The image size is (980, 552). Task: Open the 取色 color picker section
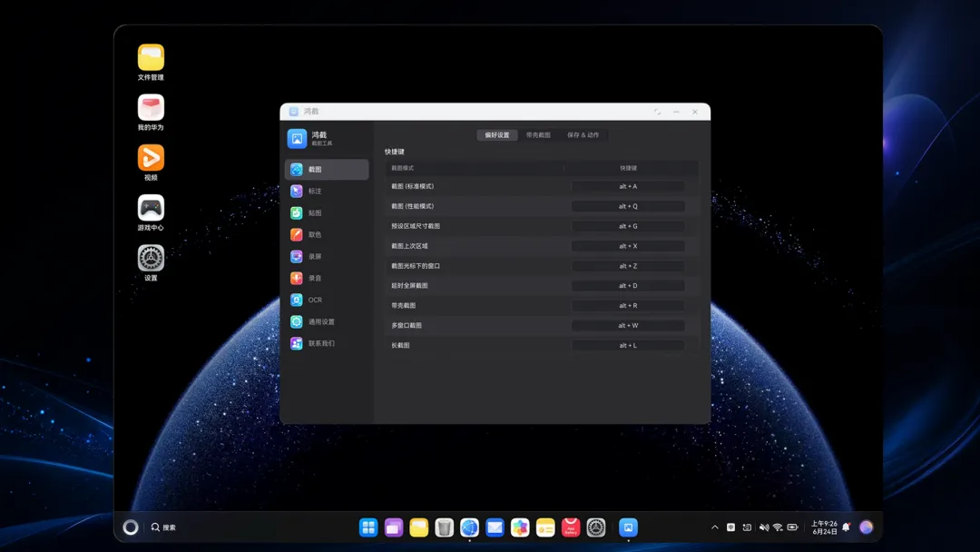pyautogui.click(x=327, y=234)
